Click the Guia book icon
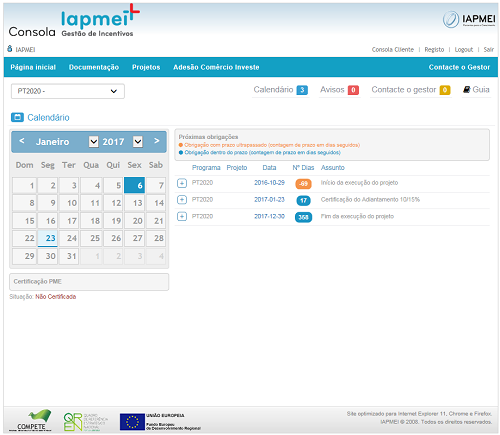Image resolution: width=500 pixels, height=435 pixels. (x=466, y=90)
